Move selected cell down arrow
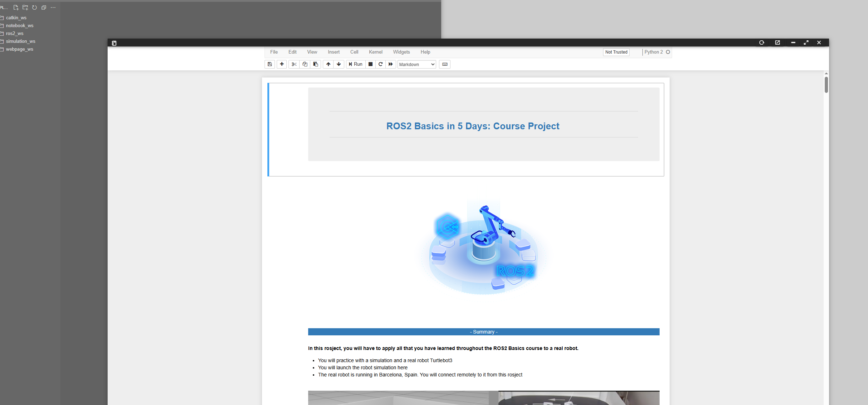 (x=339, y=64)
